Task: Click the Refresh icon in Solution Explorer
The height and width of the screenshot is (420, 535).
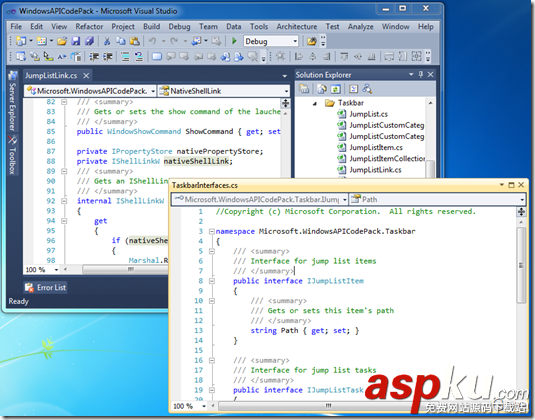Action: (335, 89)
